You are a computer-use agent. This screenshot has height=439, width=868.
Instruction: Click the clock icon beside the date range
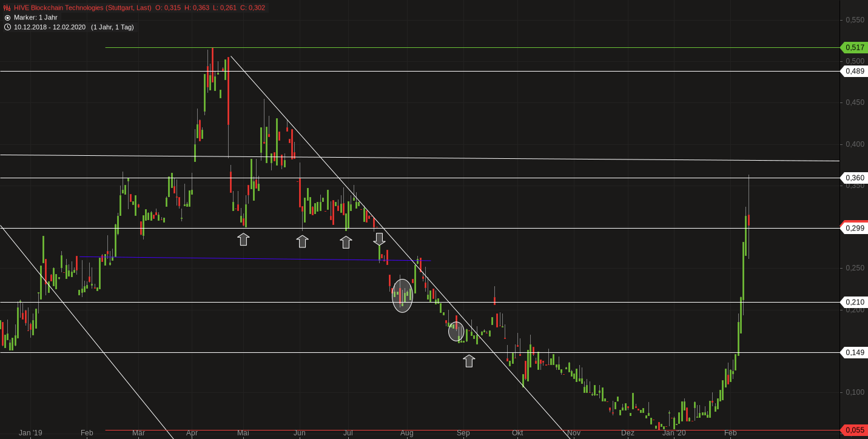[x=7, y=27]
